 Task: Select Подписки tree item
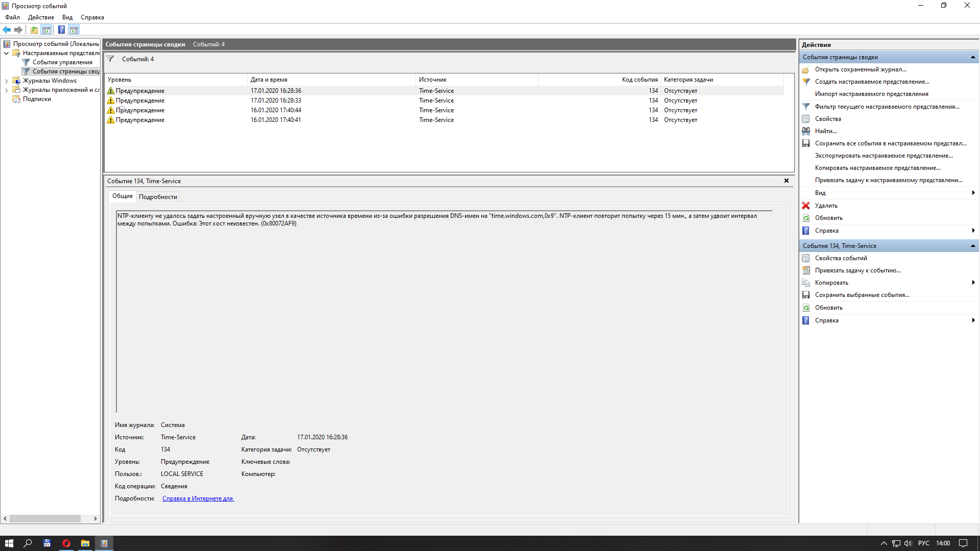37,99
